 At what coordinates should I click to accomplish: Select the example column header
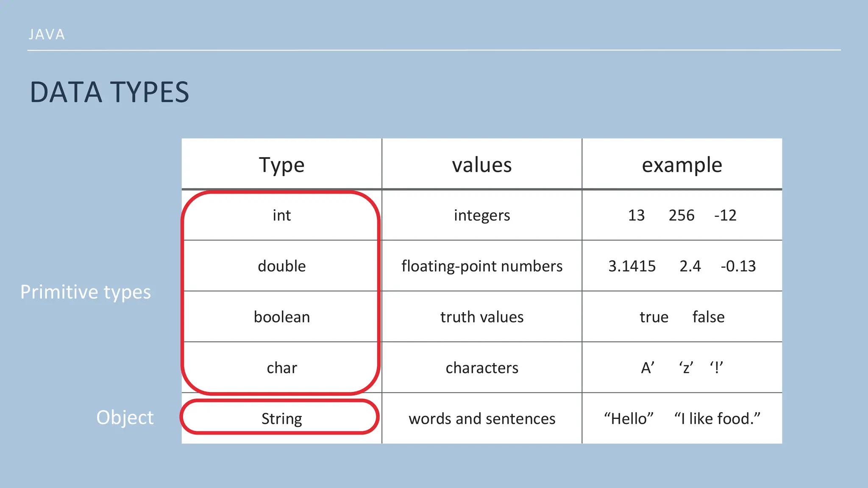(682, 165)
